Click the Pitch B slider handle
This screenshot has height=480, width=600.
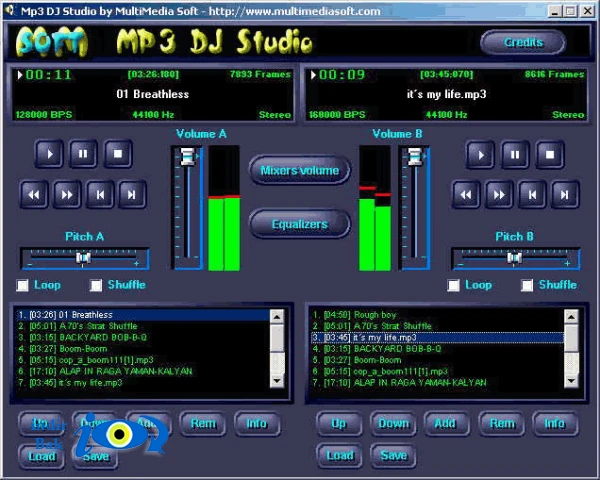(x=514, y=257)
